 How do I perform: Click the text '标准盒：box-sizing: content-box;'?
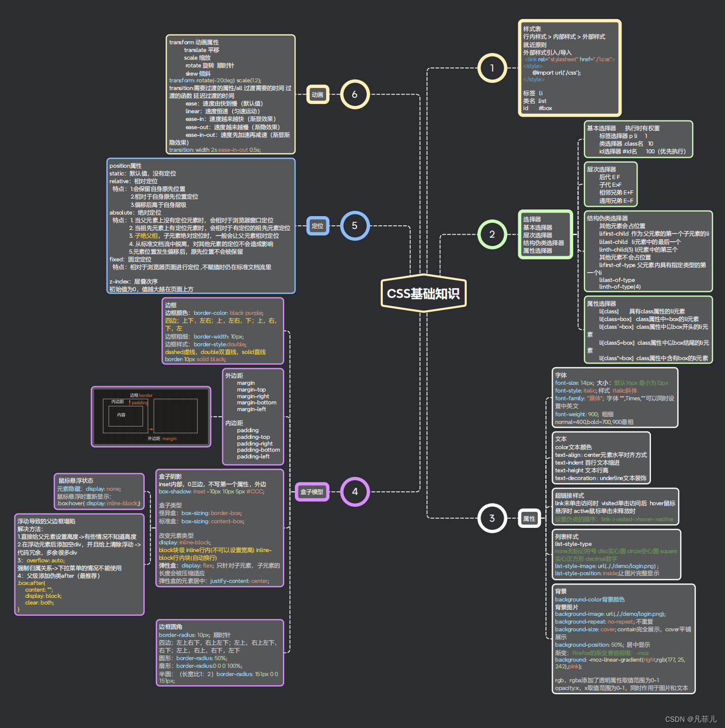pyautogui.click(x=202, y=521)
